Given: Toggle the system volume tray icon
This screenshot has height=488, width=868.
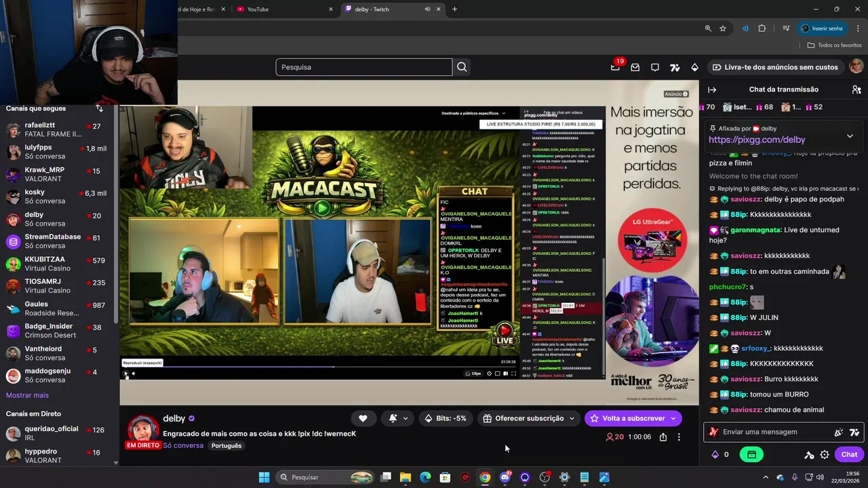Looking at the screenshot, I should 821,477.
